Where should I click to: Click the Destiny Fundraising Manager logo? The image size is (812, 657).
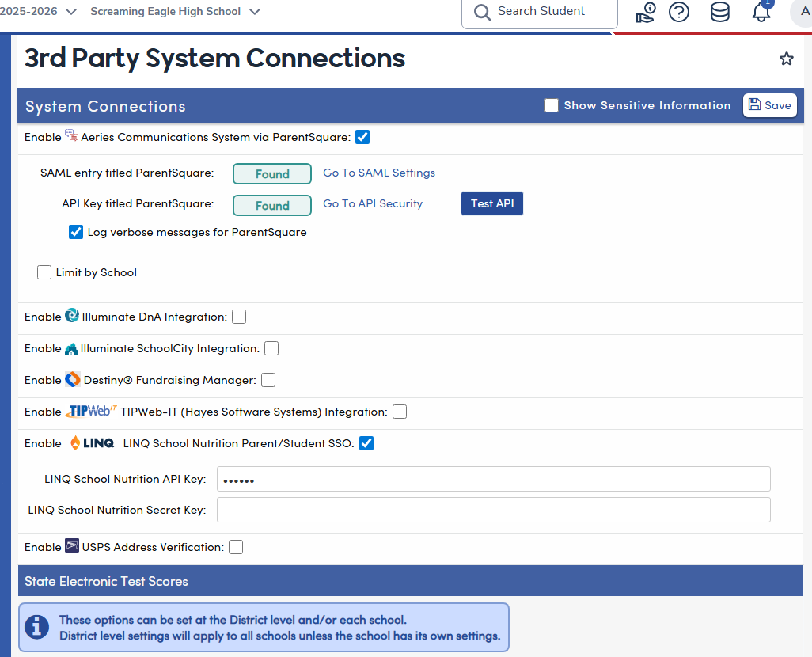[x=73, y=379]
